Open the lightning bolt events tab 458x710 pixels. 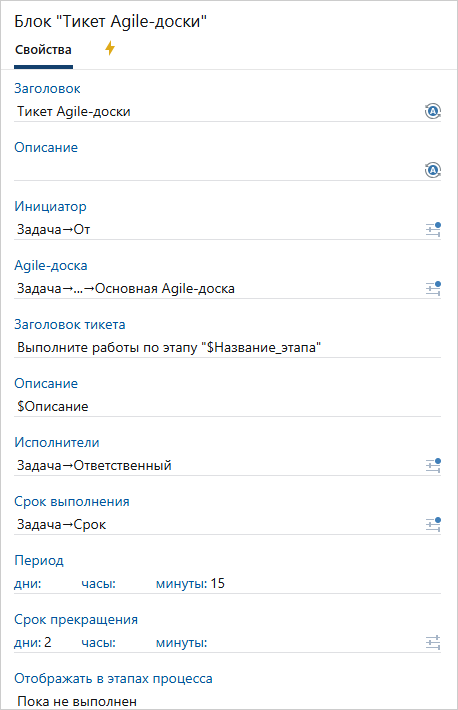110,48
